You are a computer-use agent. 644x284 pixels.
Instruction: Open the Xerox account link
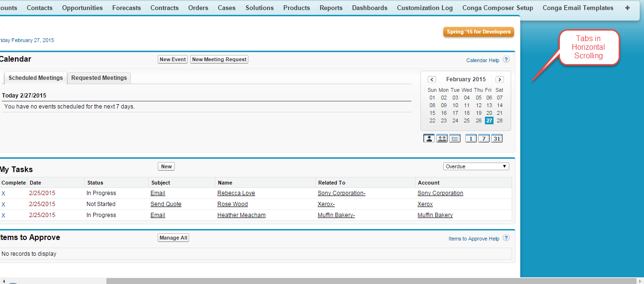coord(425,204)
